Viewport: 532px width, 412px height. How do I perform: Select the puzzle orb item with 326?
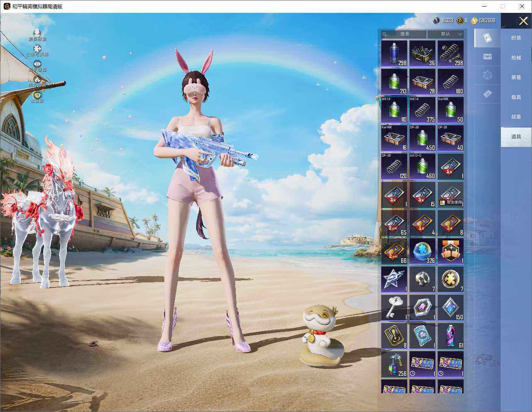click(x=422, y=251)
